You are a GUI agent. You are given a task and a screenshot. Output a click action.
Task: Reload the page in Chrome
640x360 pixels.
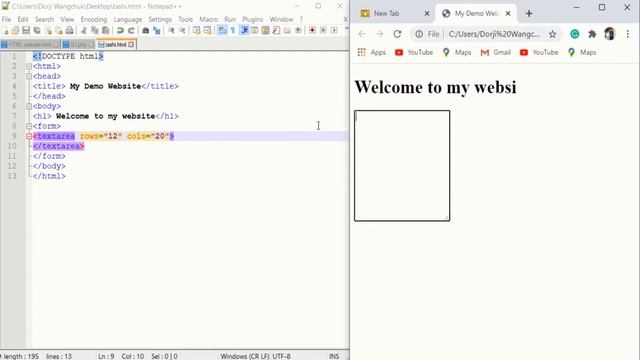click(x=397, y=34)
